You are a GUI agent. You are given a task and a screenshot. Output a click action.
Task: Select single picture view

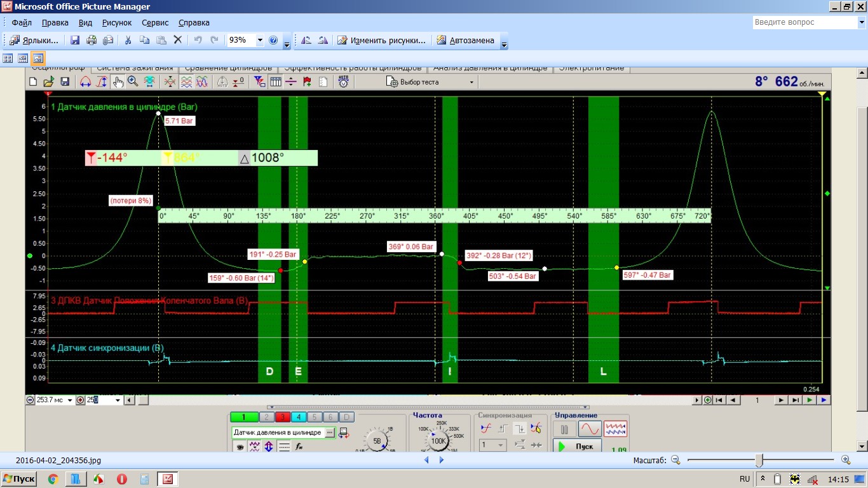(x=37, y=58)
